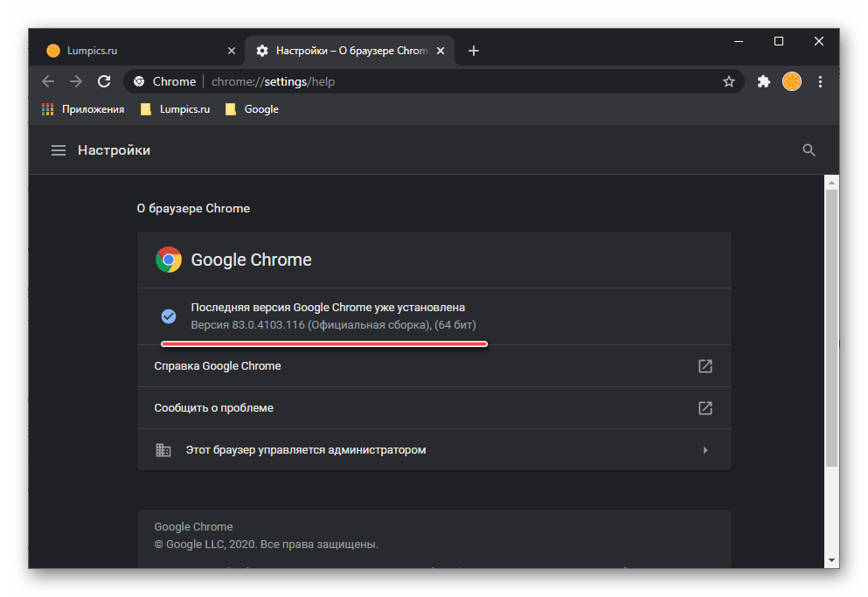
Task: Click the forward navigation arrow
Action: pyautogui.click(x=76, y=81)
